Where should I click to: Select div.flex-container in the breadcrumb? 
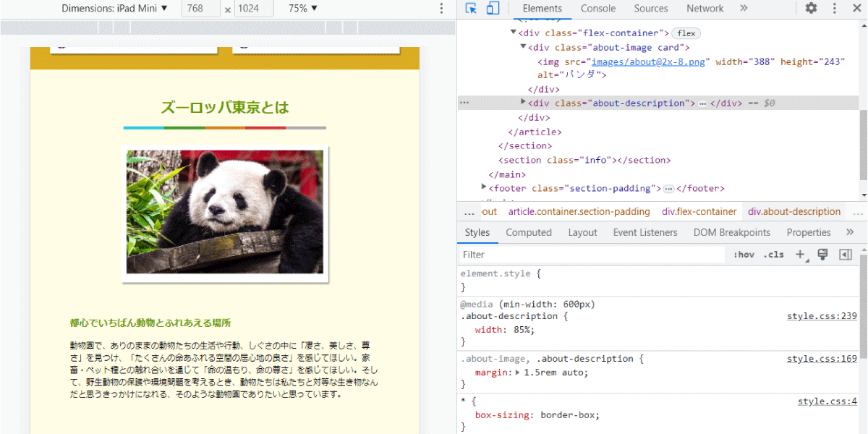(x=699, y=212)
